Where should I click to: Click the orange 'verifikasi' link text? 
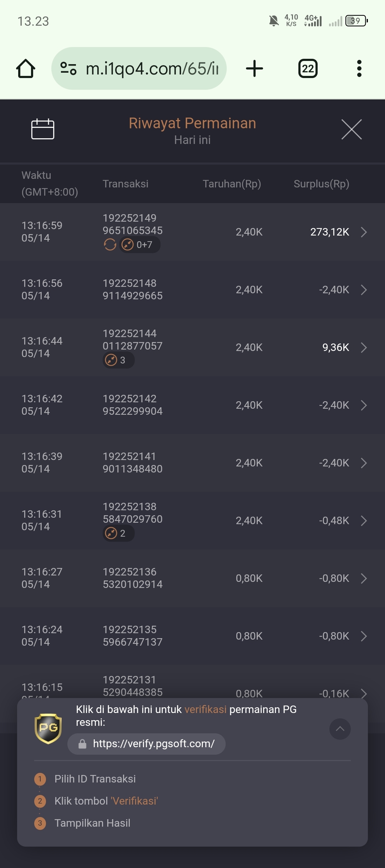pos(205,709)
